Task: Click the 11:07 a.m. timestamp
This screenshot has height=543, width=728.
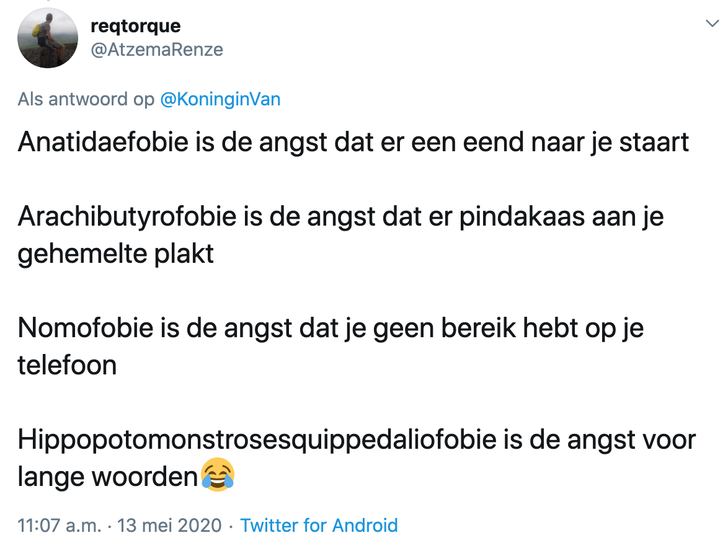Action: 58,525
